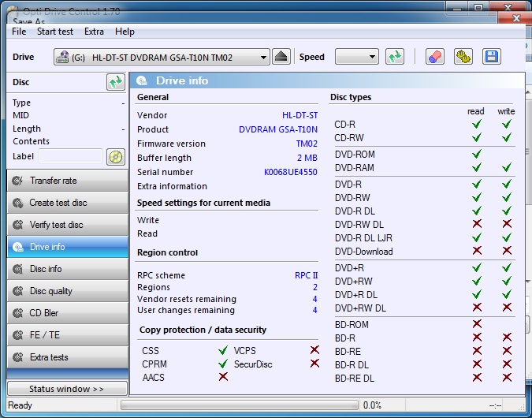The width and height of the screenshot is (532, 418).
Task: Click the DVD-RW DL read cross
Action: (x=477, y=224)
